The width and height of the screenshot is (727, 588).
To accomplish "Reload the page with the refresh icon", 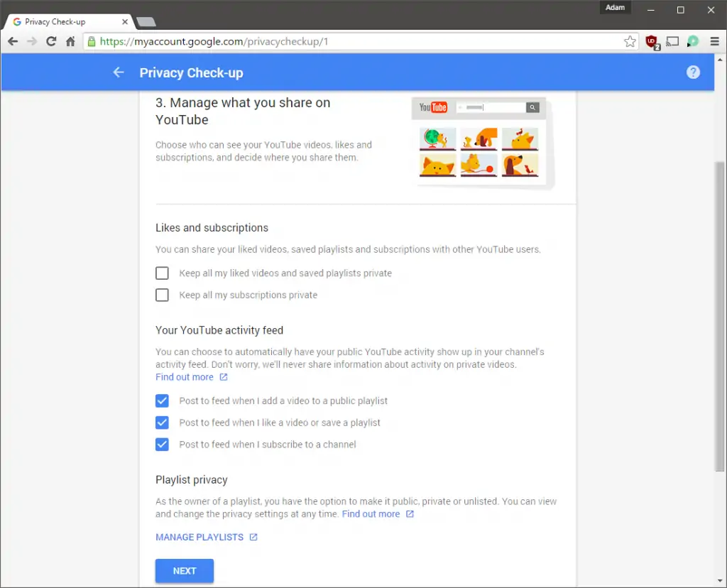I will pos(51,42).
